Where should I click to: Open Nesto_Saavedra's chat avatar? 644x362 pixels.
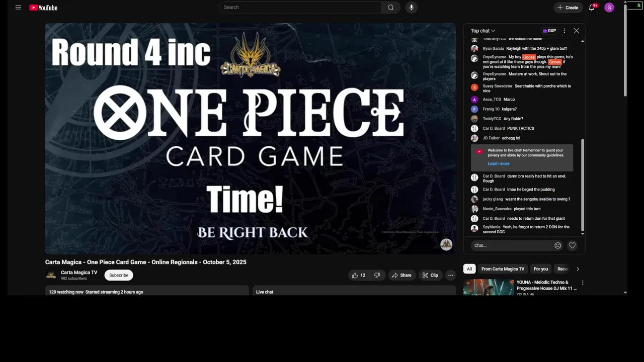click(x=474, y=209)
